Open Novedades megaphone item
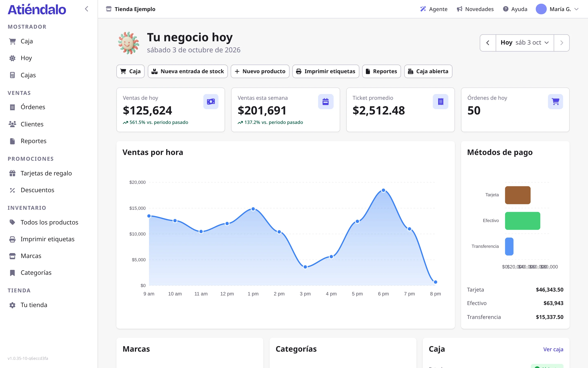This screenshot has width=588, height=368. click(x=475, y=9)
